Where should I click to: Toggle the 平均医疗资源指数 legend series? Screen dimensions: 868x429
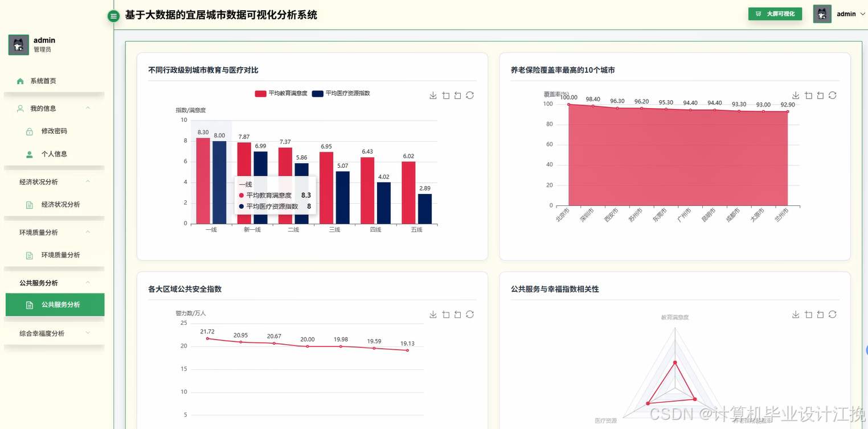[341, 93]
